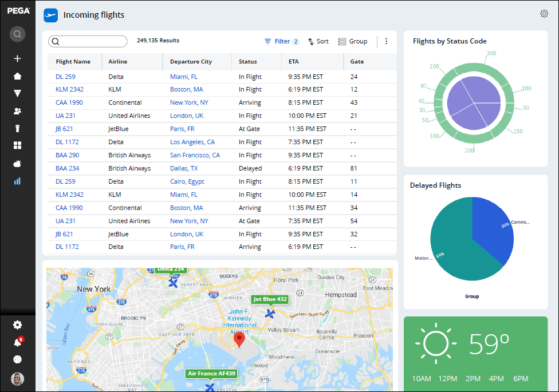Screen dimensions: 559x392
Task: Open the four-squares dashboard icon in sidebar
Action: 17,146
